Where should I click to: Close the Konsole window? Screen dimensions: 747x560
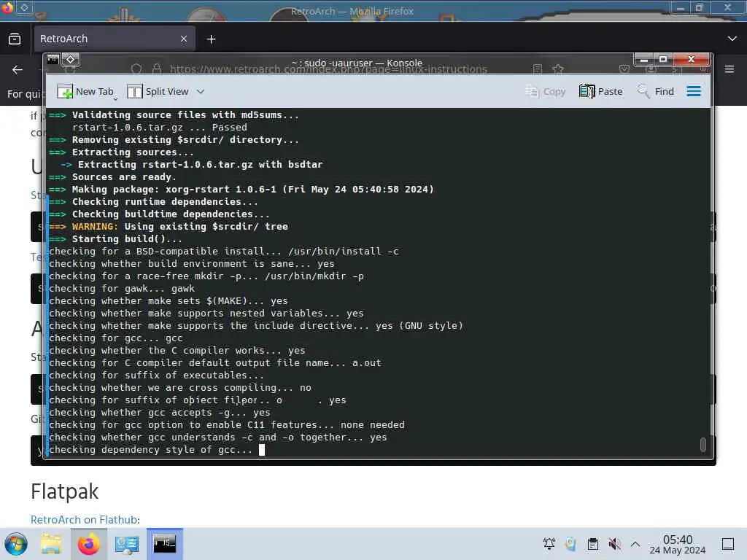click(692, 60)
